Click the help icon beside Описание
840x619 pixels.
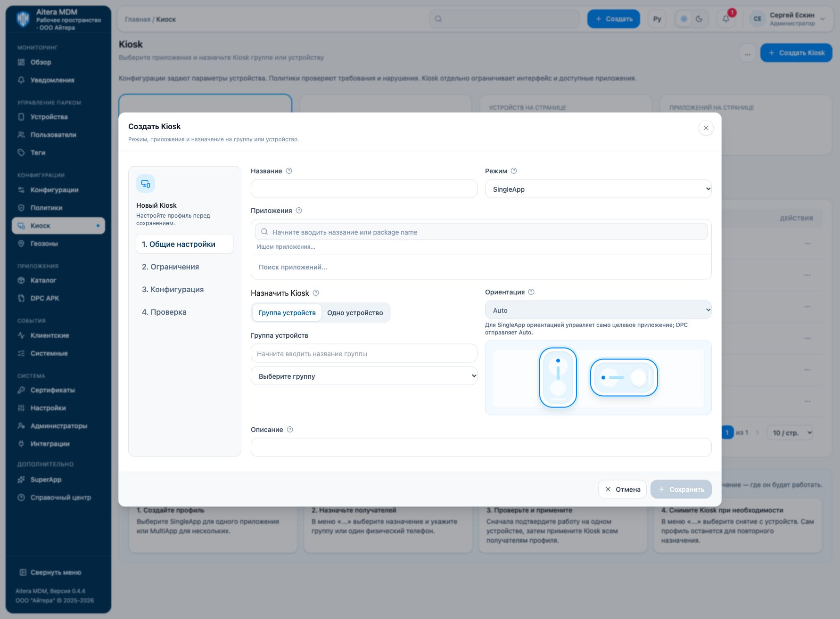(x=290, y=430)
